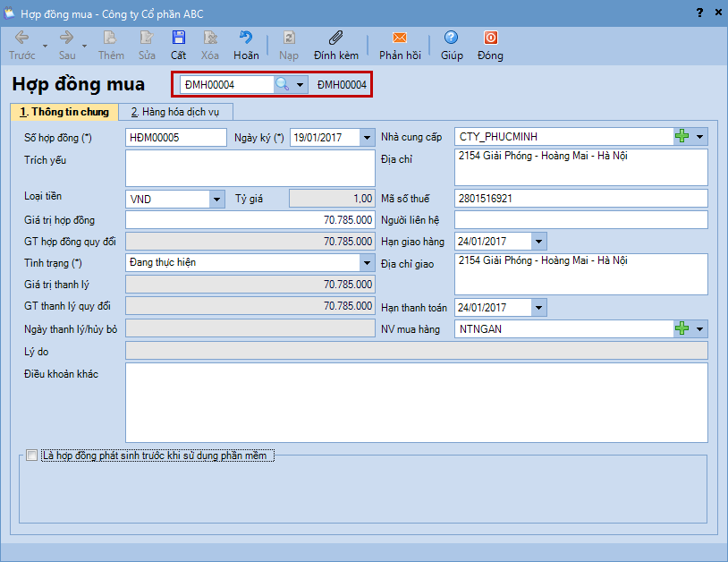Open the Đính kèm attachment paperclip
This screenshot has height=562, width=728.
click(336, 38)
